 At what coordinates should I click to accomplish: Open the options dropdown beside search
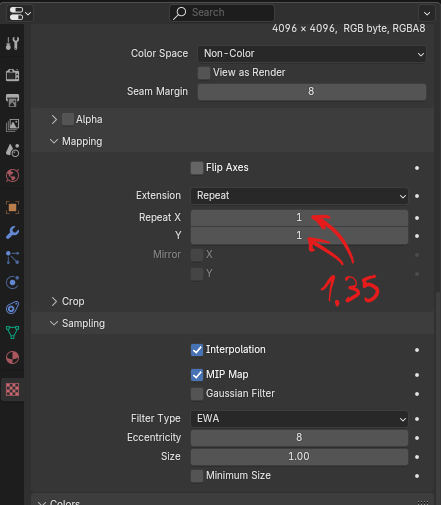tap(427, 13)
